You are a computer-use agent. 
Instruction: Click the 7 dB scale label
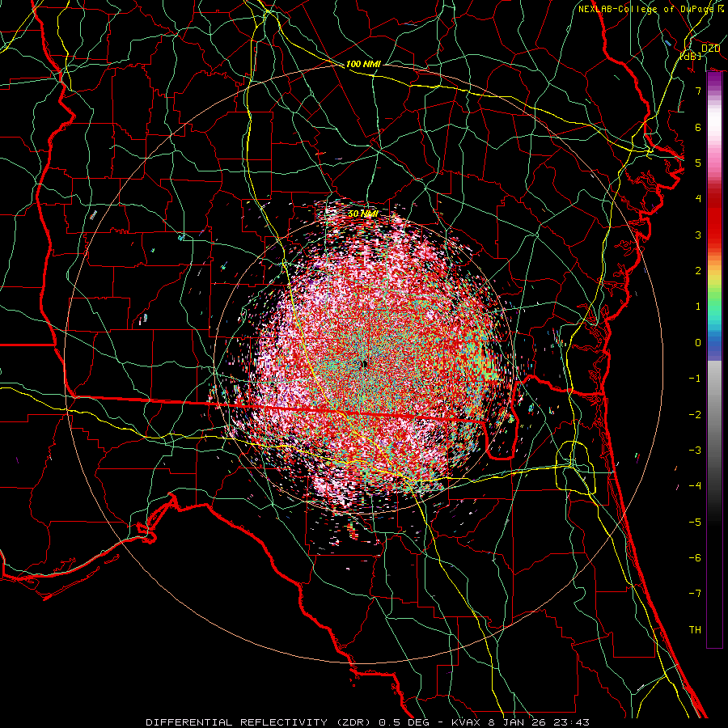(x=698, y=91)
